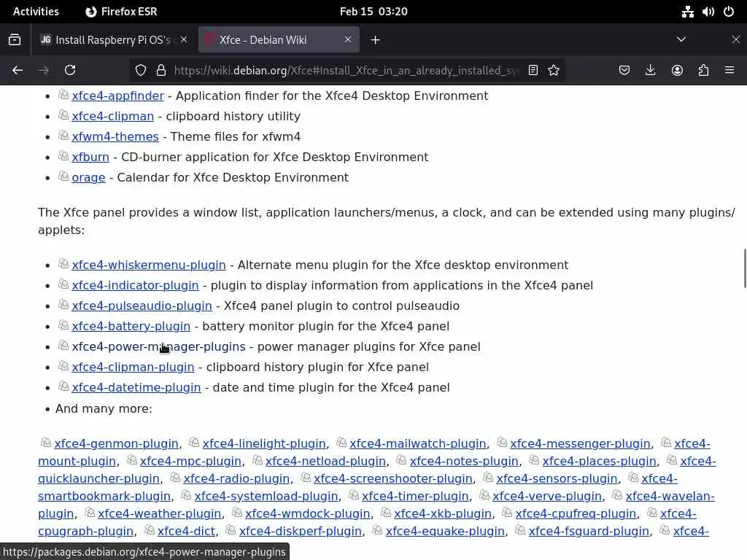Screen dimensions: 747x560
Task: Open the Activities overview
Action: [x=36, y=12]
